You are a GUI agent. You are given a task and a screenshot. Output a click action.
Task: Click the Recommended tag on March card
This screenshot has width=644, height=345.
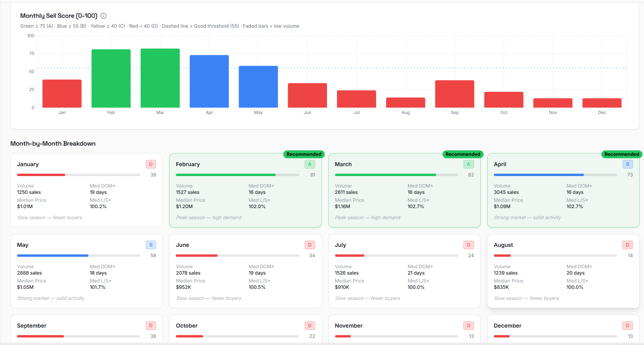click(x=463, y=154)
